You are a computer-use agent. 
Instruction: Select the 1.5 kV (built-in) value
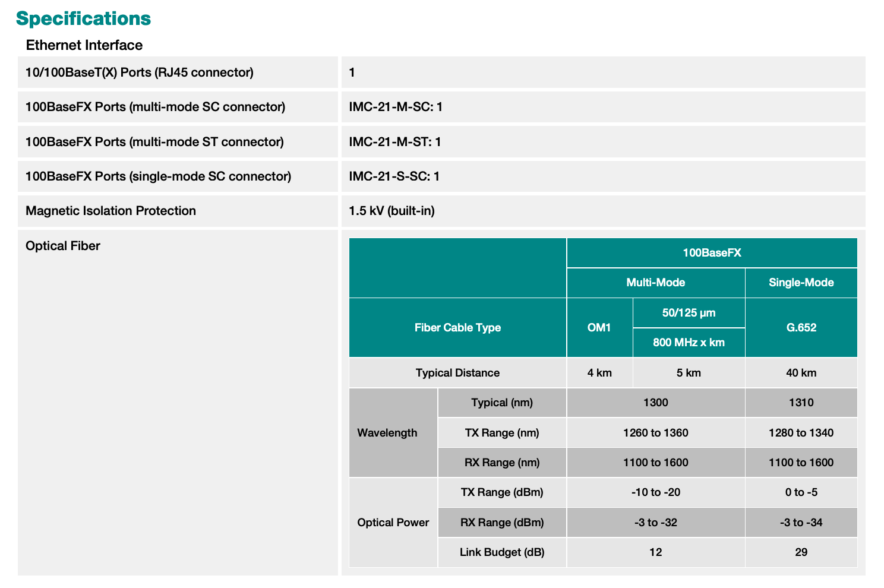coord(392,211)
